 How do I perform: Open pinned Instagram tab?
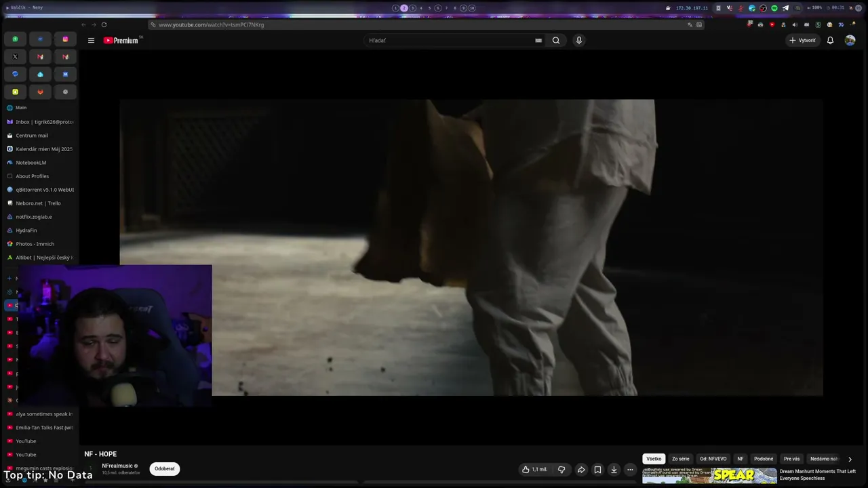coord(65,39)
